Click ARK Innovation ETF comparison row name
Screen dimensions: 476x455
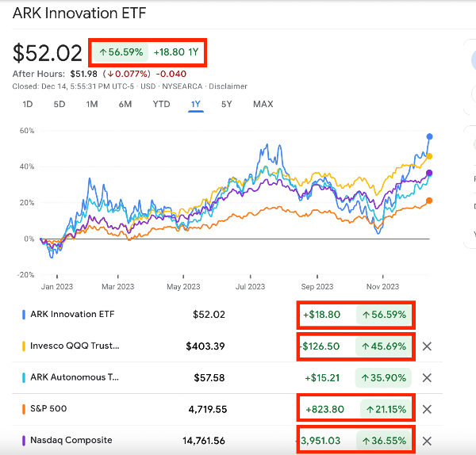click(72, 314)
